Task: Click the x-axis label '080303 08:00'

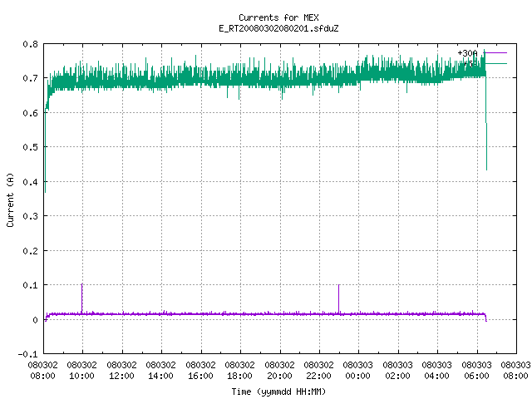Action: click(x=515, y=371)
